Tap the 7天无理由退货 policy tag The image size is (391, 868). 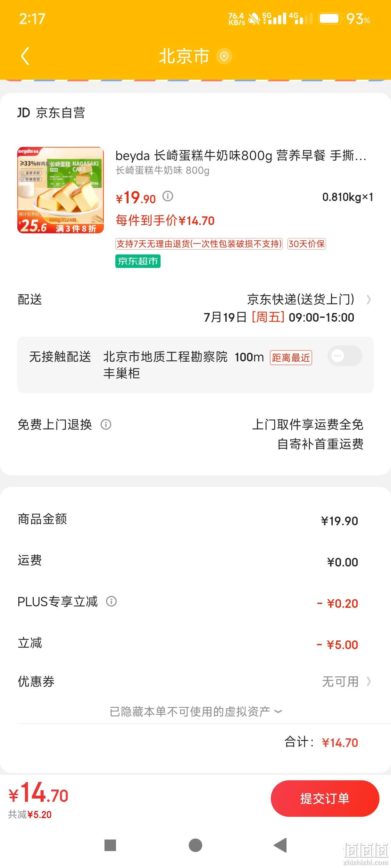[x=199, y=244]
